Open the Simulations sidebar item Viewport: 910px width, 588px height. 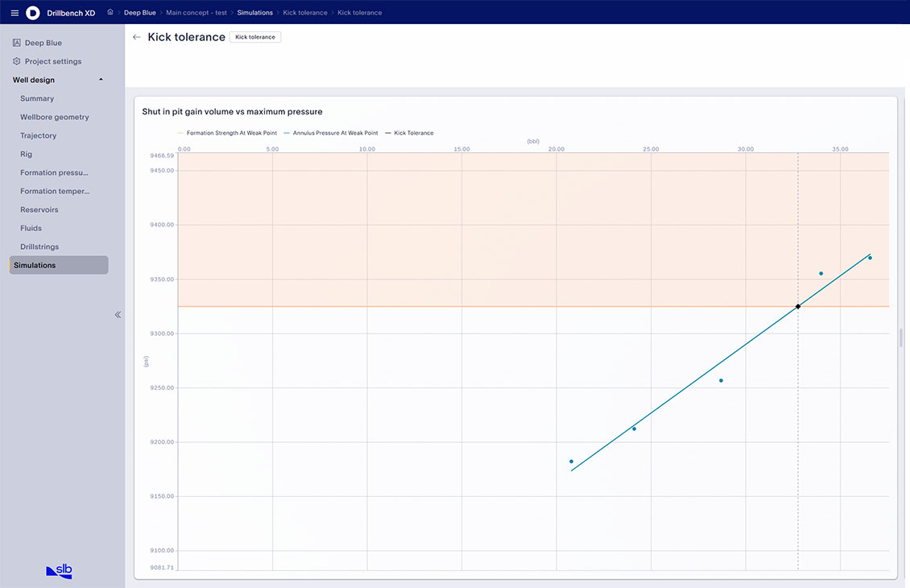coord(58,265)
